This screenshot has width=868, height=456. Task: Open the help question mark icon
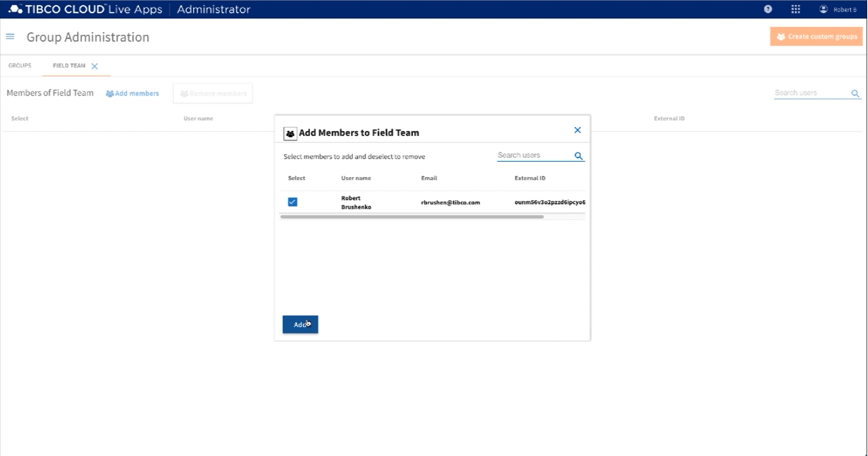coord(768,9)
